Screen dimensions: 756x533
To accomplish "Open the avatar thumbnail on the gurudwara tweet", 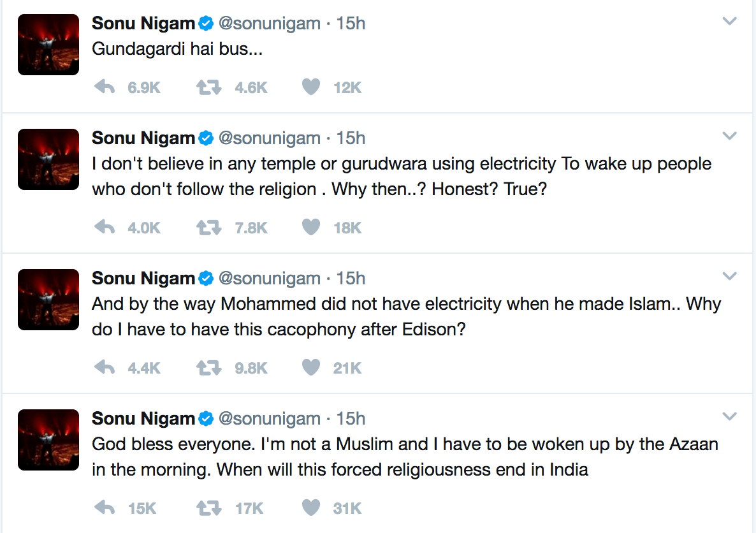I will coord(48,159).
